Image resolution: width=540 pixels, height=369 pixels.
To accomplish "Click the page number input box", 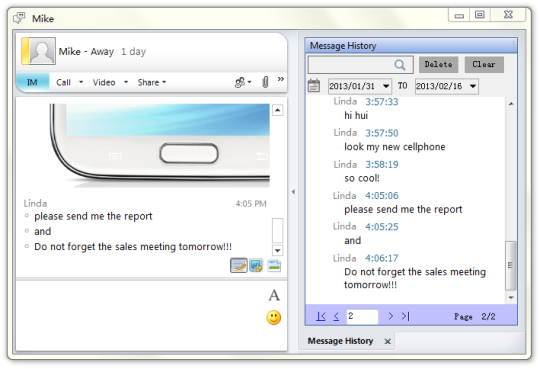I will [362, 316].
